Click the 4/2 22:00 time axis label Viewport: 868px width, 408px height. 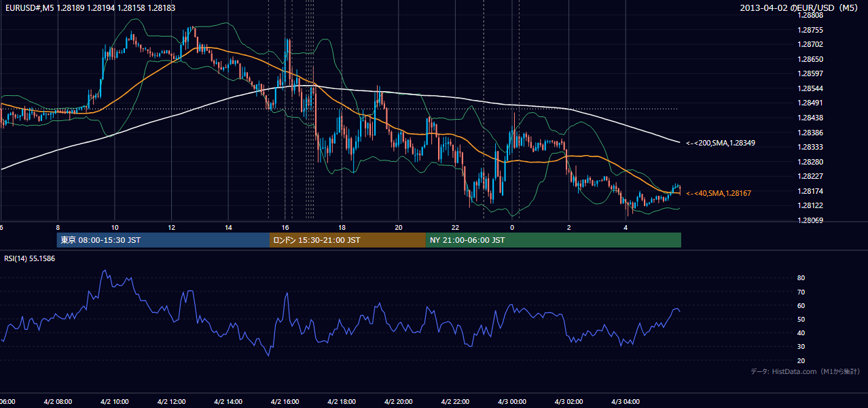click(455, 402)
